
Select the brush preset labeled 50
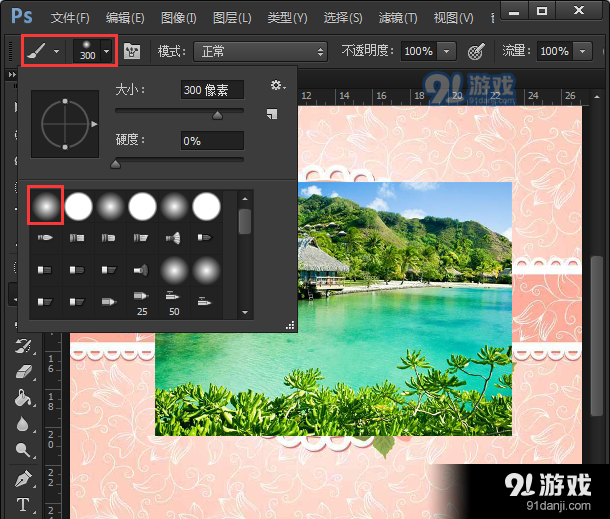[174, 302]
